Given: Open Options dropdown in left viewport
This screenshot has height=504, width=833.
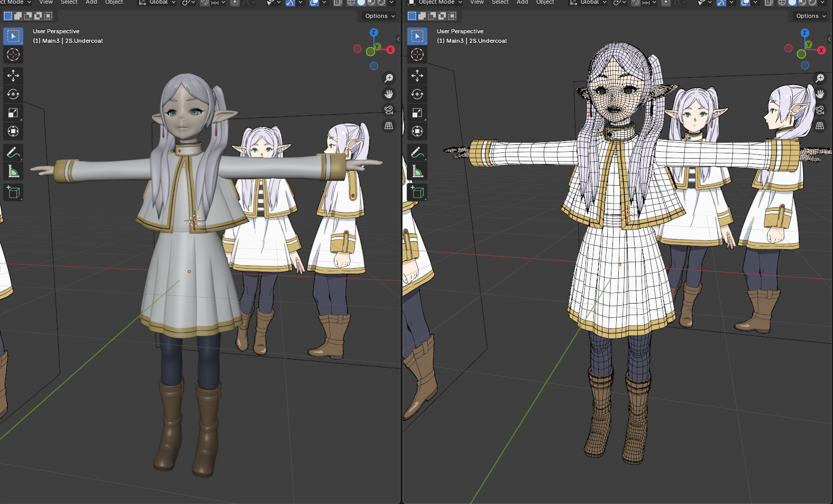Looking at the screenshot, I should (380, 16).
